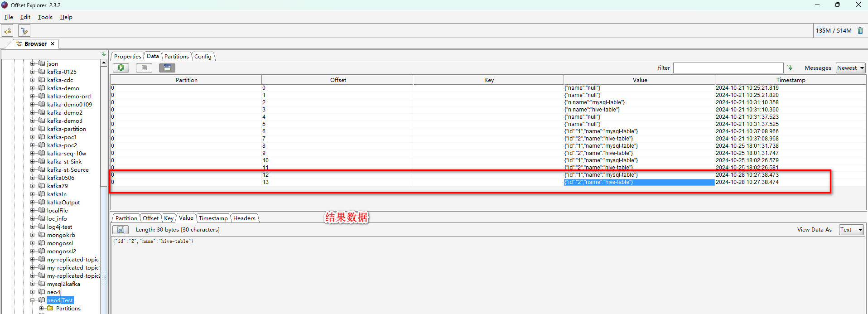Switch to the Properties tab
This screenshot has width=868, height=314.
(x=127, y=57)
